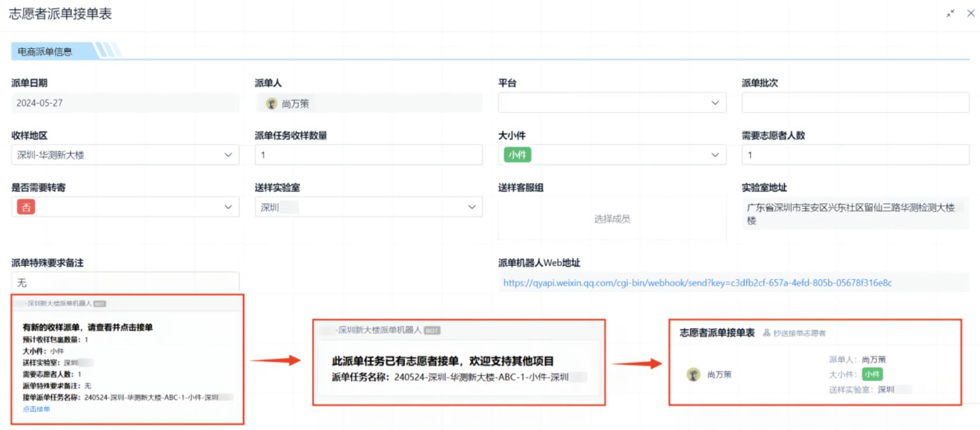Viewport: 980px width, 430px height.
Task: Click the 派单任务名称 line in the middle card
Action: [x=460, y=377]
